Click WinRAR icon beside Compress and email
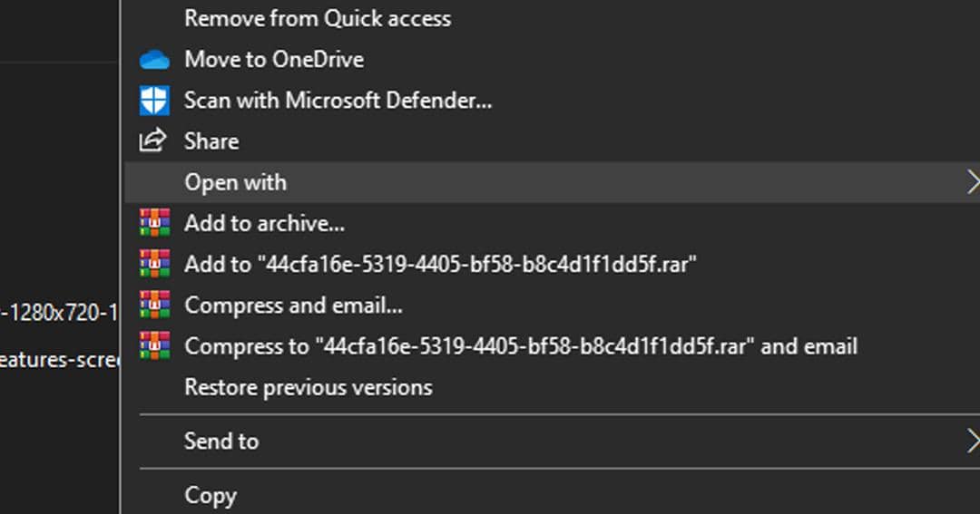 point(154,305)
